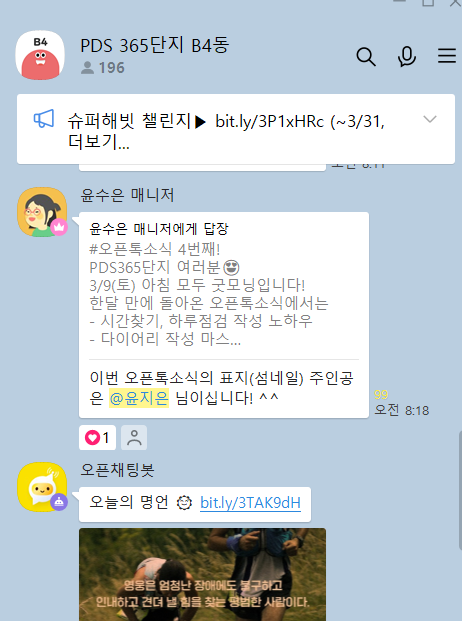This screenshot has width=462, height=621.
Task: Open the chat room hamburger menu
Action: click(447, 56)
